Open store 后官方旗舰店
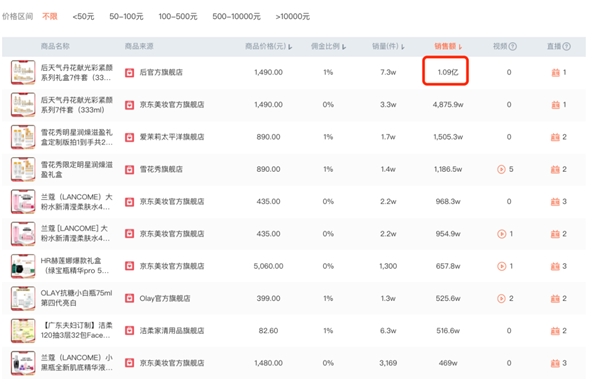 click(x=161, y=72)
